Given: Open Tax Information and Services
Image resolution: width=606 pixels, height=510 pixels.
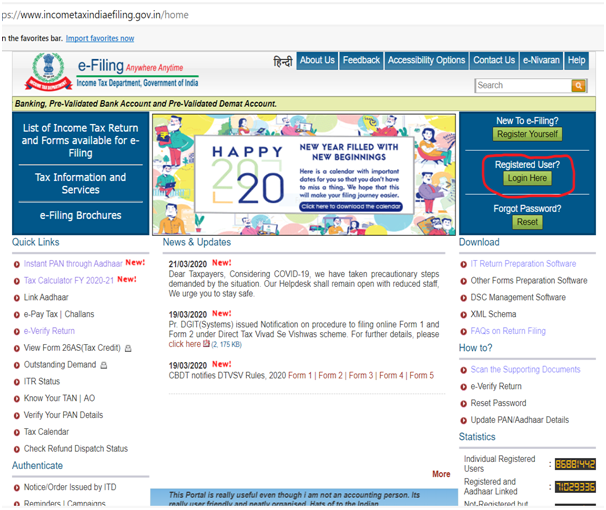Looking at the screenshot, I should (80, 184).
